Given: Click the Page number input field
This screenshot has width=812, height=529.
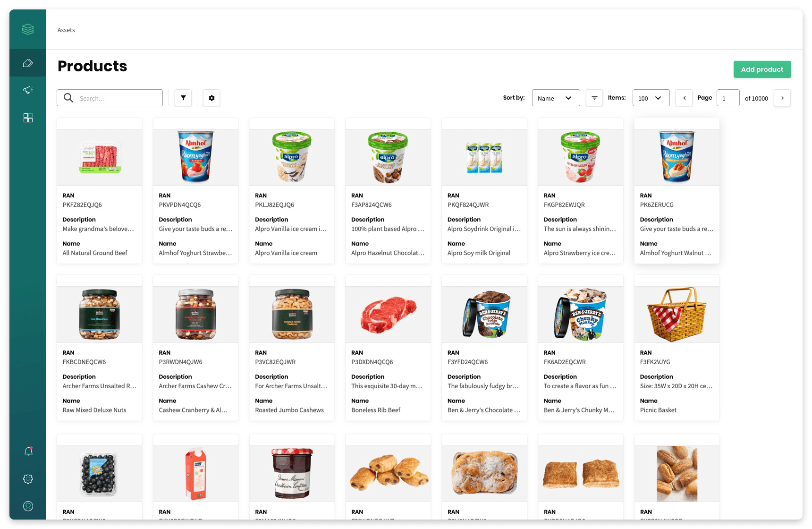Looking at the screenshot, I should (x=728, y=98).
